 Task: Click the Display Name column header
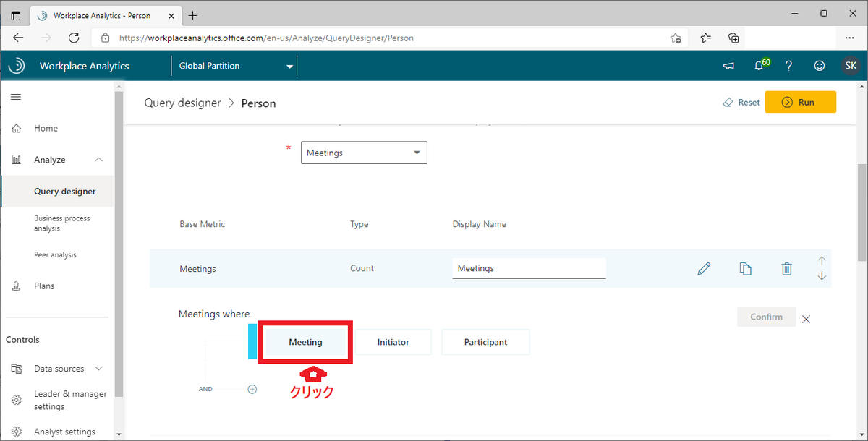tap(479, 224)
